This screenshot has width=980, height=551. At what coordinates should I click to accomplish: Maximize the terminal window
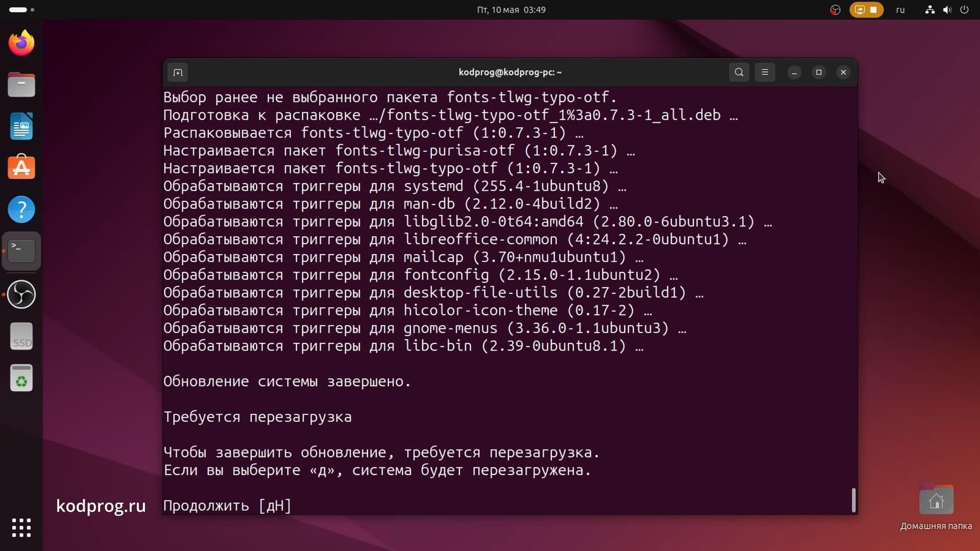[819, 72]
